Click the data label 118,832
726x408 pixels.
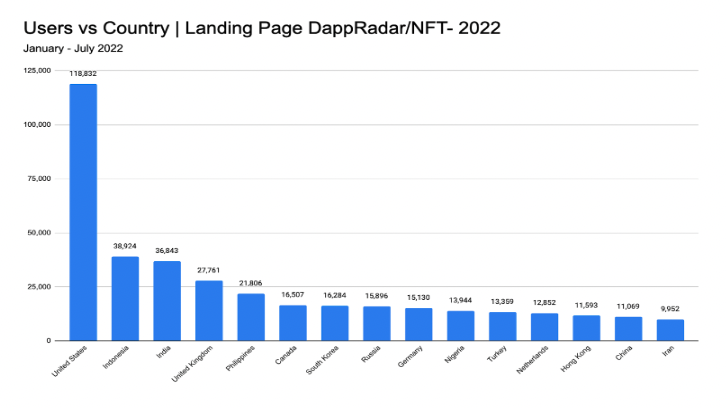83,74
